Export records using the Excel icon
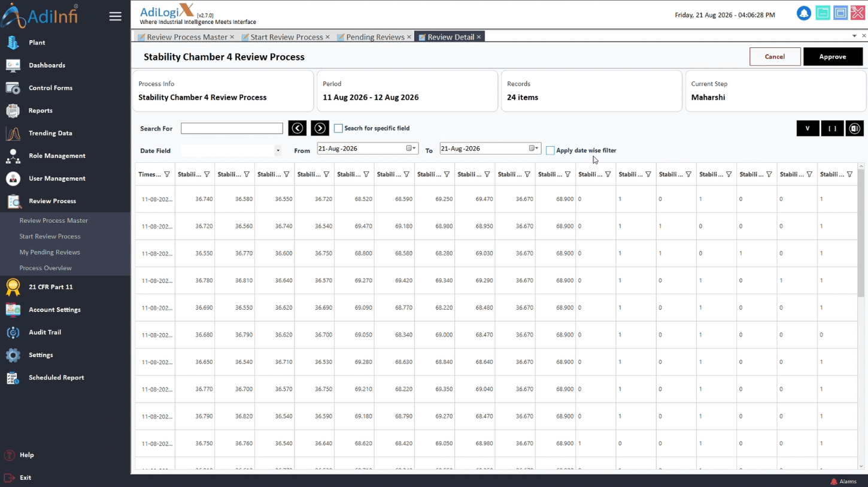 pos(855,128)
